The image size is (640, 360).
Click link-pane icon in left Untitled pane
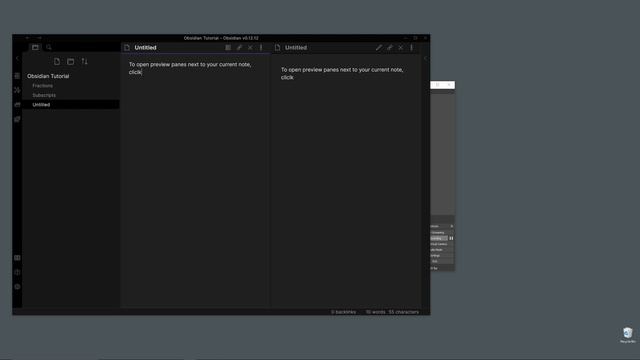point(239,47)
